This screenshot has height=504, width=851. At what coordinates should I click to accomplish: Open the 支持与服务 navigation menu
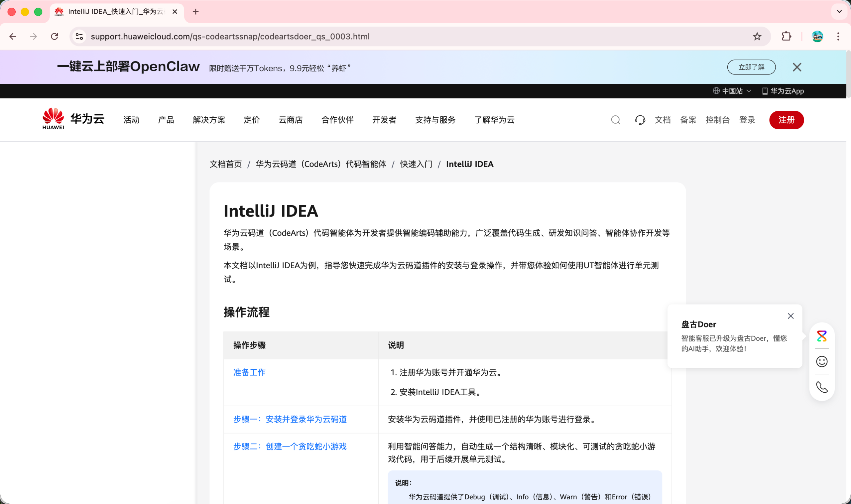coord(435,120)
